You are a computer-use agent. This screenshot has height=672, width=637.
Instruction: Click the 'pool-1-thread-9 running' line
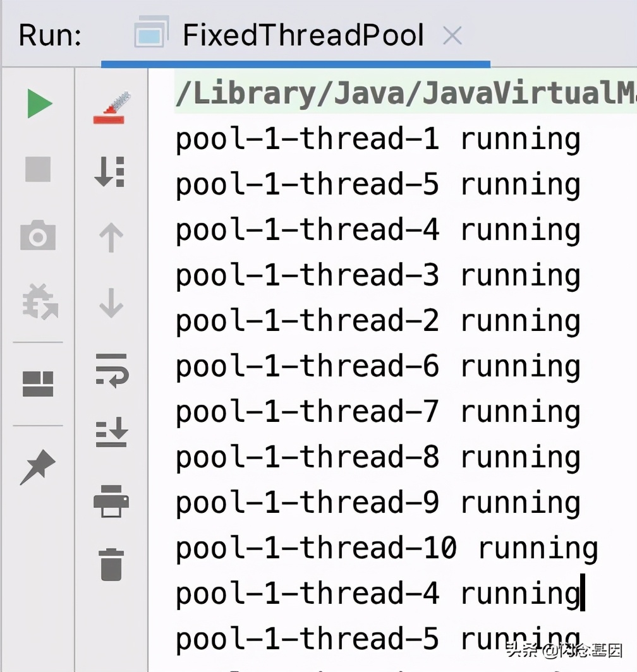point(379,503)
